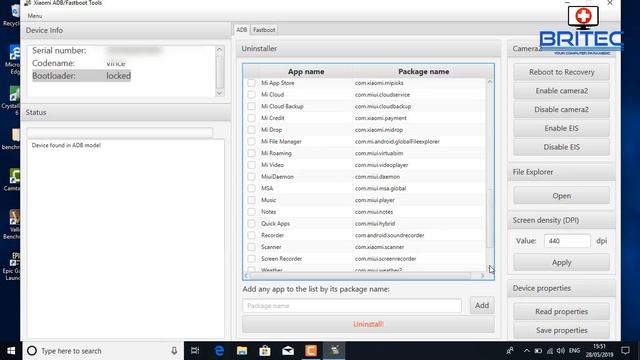Tick the Recorder checkbox
Screen dimensions: 640x360
coord(251,235)
